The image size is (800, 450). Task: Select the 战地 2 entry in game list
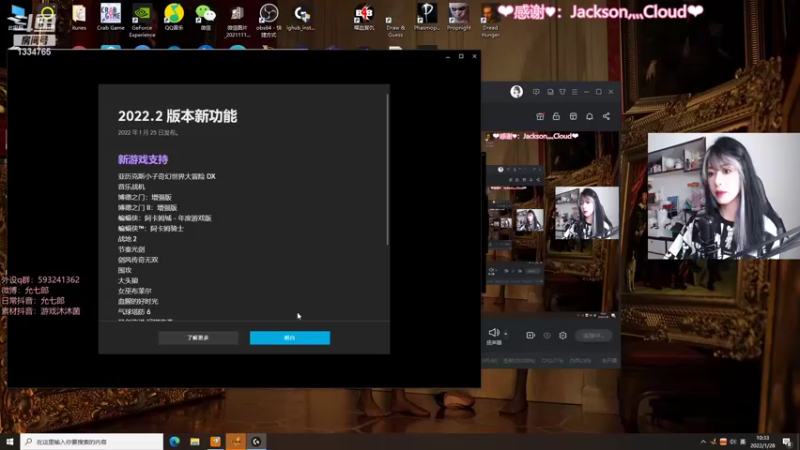(127, 239)
